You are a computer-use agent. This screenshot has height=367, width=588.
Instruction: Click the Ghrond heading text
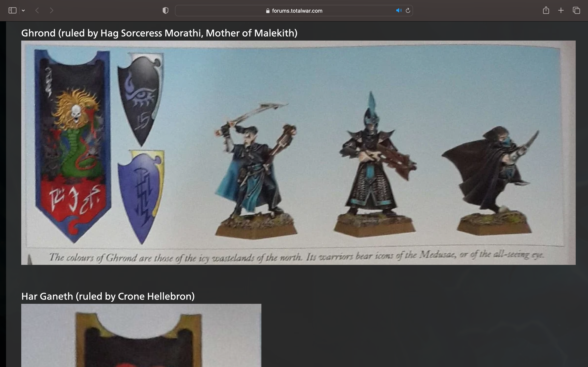tap(159, 33)
